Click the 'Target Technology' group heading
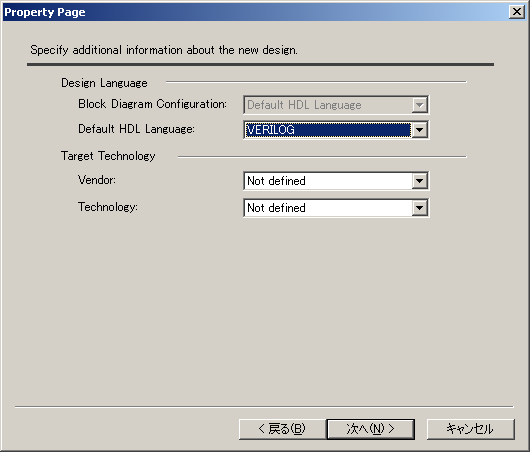The image size is (530, 452). (108, 156)
